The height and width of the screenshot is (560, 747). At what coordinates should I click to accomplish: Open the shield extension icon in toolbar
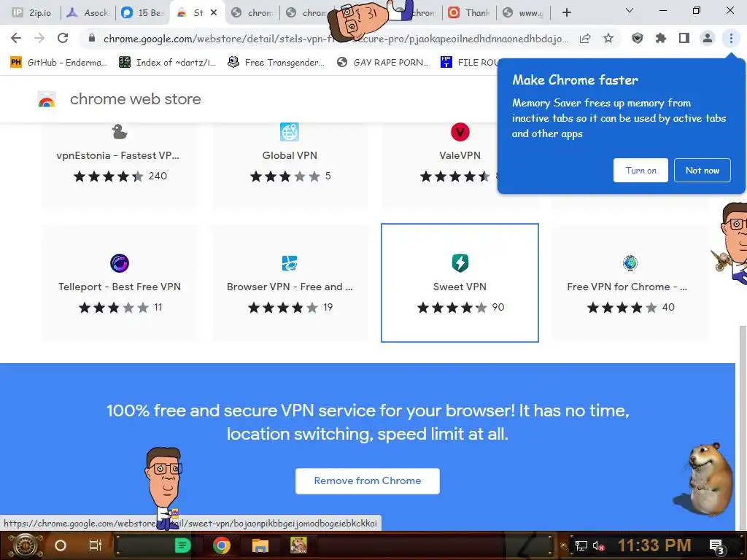pos(637,38)
